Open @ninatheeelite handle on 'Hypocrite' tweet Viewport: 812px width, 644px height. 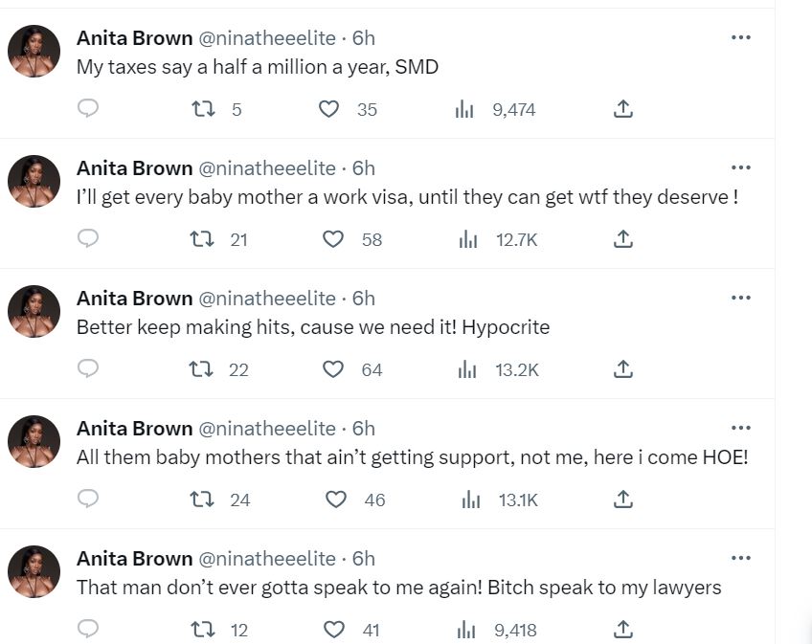(267, 299)
